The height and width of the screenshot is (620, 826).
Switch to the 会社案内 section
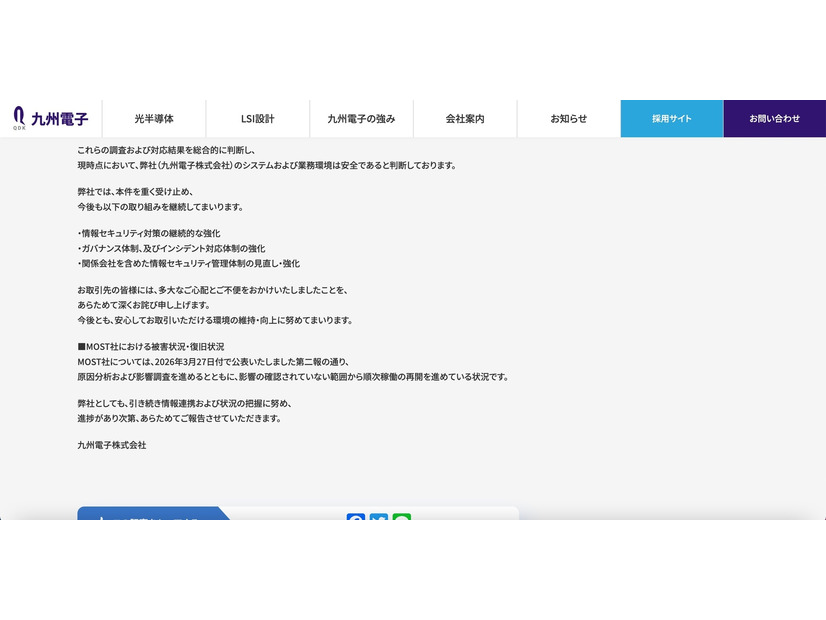(464, 118)
